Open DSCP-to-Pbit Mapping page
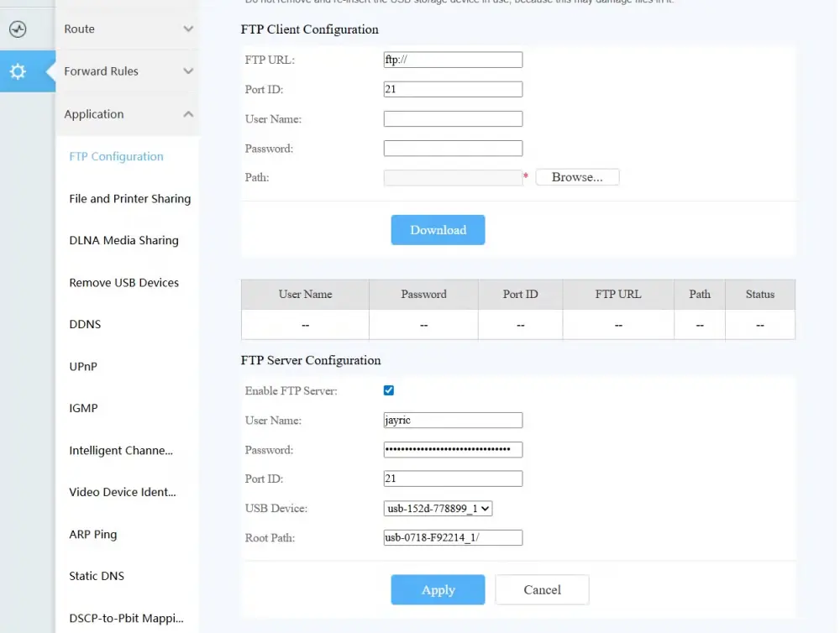840x633 pixels. pyautogui.click(x=127, y=619)
